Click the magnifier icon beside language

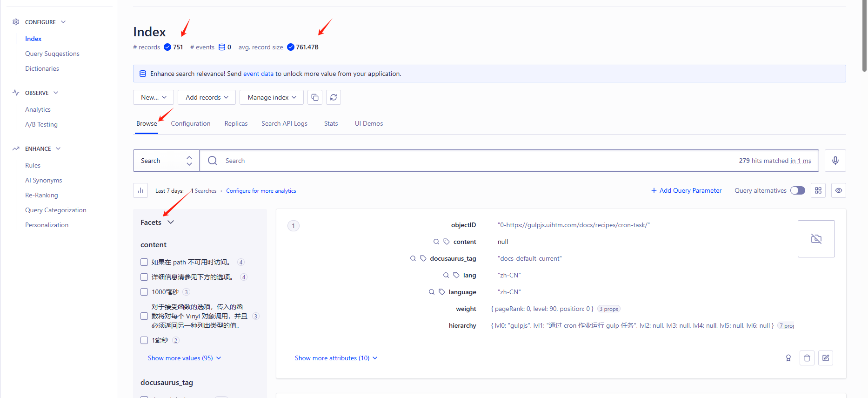(432, 292)
